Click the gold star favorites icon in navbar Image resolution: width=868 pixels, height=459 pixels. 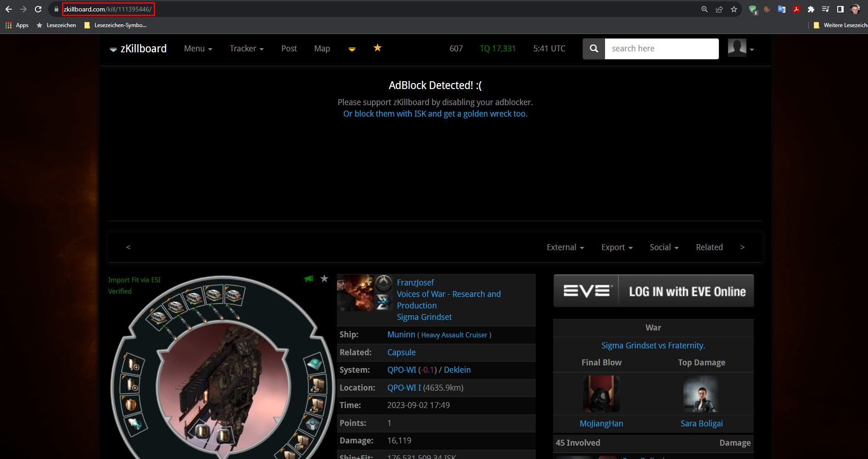(377, 48)
